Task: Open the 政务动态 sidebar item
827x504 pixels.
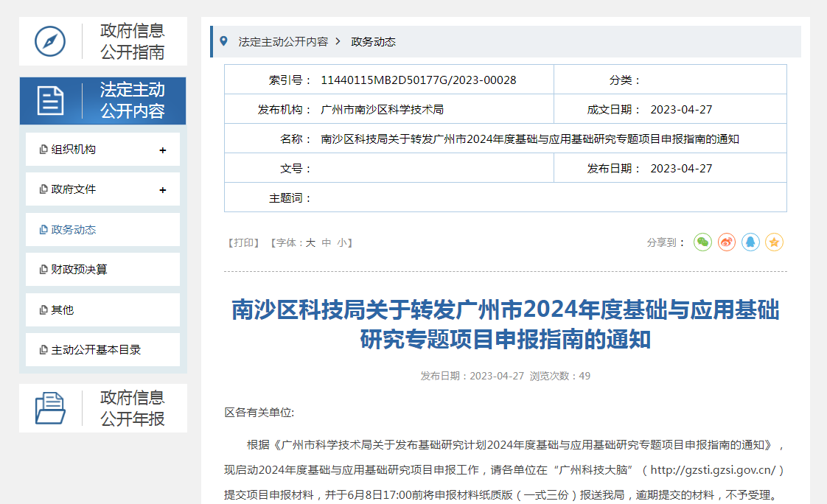Action: click(x=73, y=230)
